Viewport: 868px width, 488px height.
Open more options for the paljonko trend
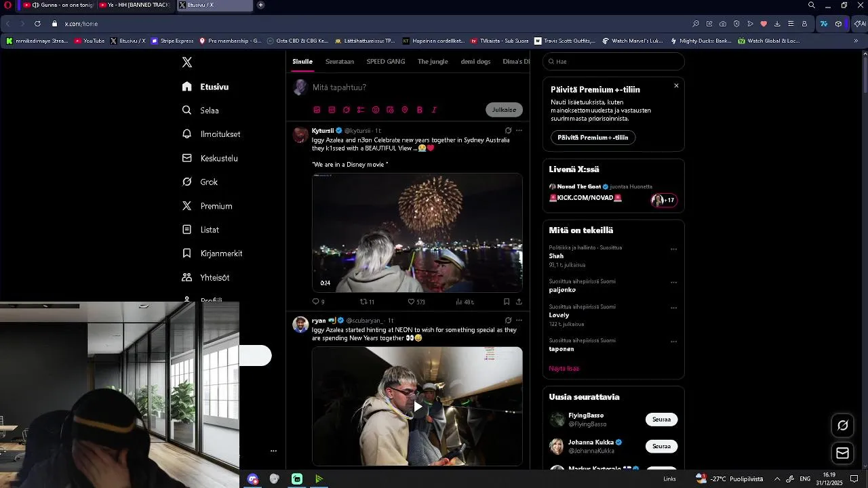(673, 282)
